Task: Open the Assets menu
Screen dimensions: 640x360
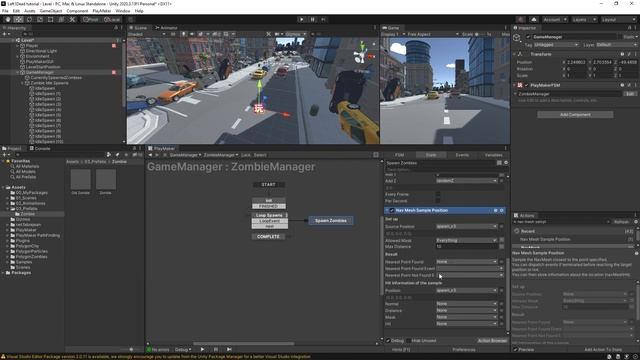Action: pyautogui.click(x=29, y=11)
